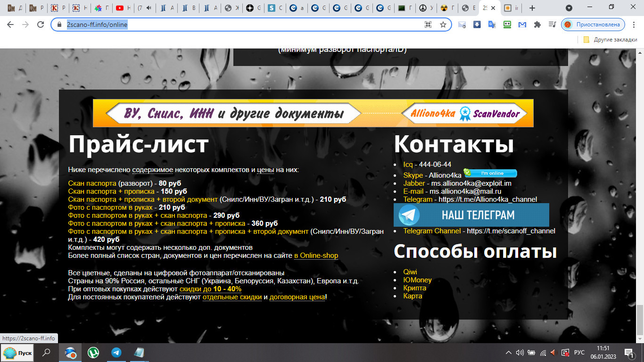Click the ЮMoney payment link
Screen dimensions: 644x362
click(417, 280)
